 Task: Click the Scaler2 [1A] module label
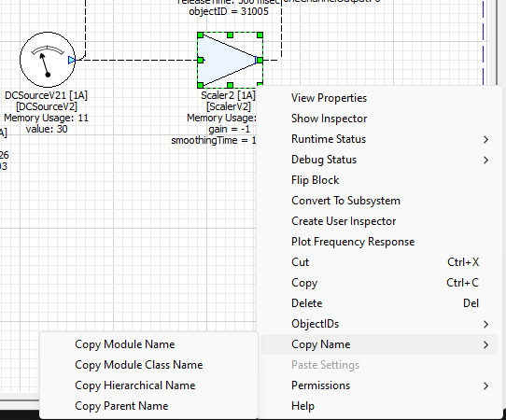point(228,95)
